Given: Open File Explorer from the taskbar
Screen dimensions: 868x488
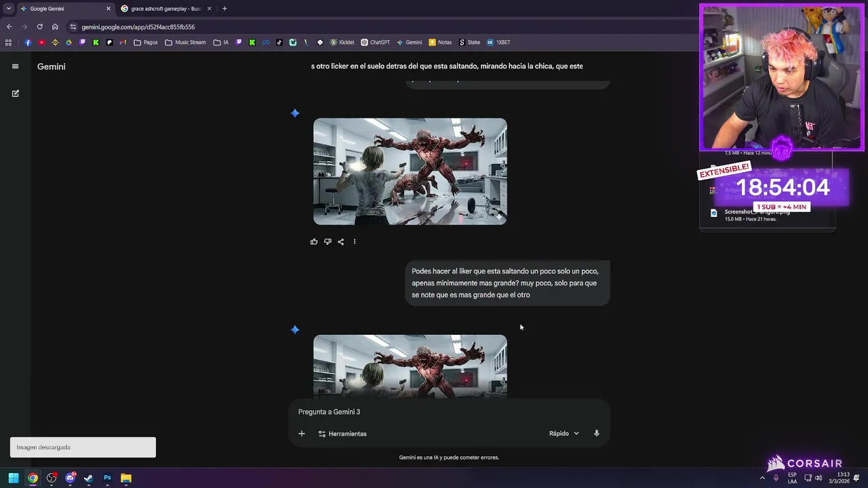Looking at the screenshot, I should [126, 478].
